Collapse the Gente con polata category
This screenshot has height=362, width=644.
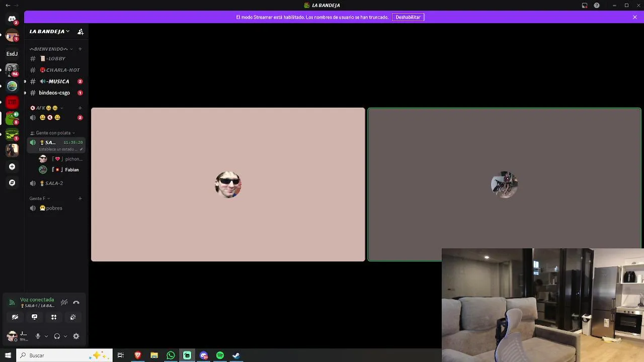[x=52, y=133]
